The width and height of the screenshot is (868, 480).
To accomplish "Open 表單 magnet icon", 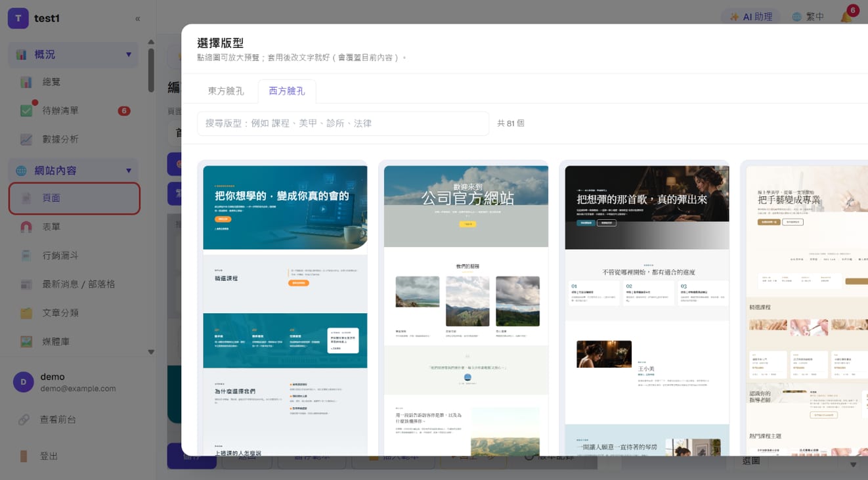I will tap(26, 227).
